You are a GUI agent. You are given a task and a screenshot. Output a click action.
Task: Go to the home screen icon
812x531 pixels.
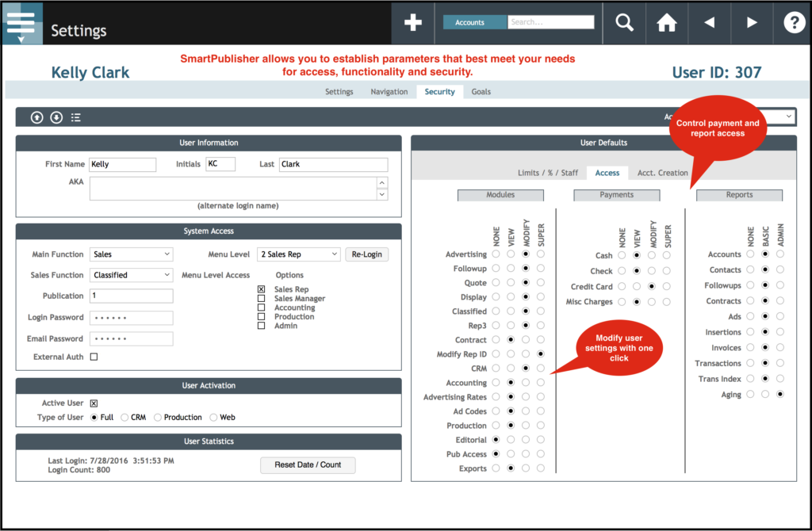(666, 22)
